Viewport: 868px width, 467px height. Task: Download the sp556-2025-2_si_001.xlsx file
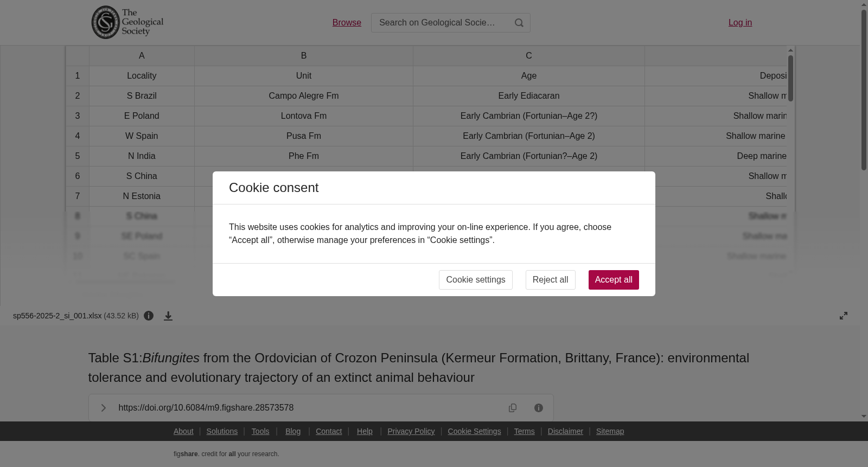pyautogui.click(x=168, y=316)
